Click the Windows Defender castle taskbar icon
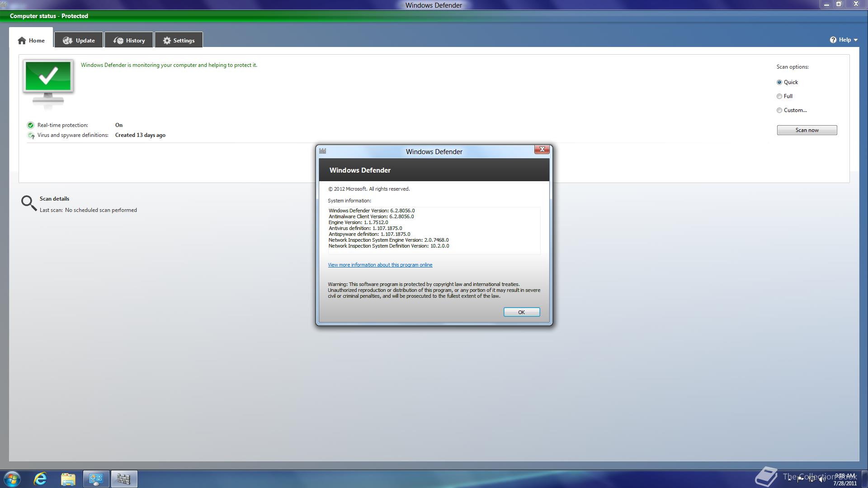Viewport: 868px width, 488px height. click(x=124, y=479)
